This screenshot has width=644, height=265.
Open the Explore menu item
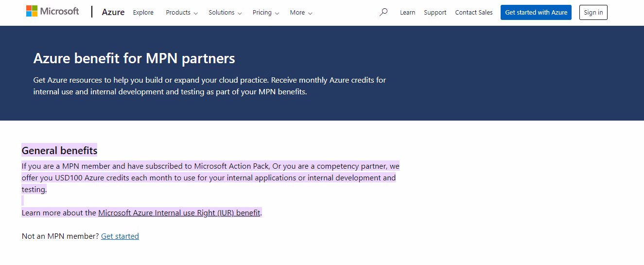(x=143, y=13)
